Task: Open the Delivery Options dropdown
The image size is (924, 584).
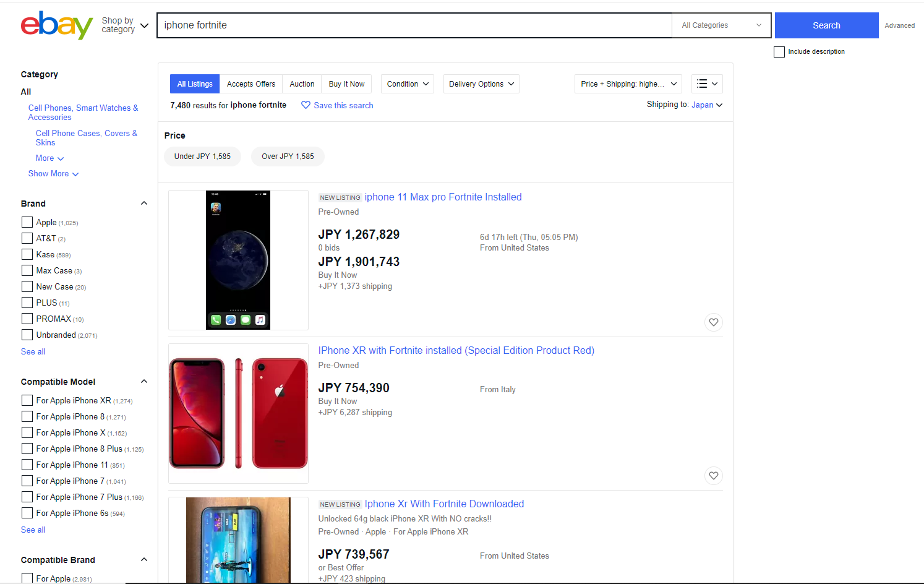Action: (x=481, y=84)
